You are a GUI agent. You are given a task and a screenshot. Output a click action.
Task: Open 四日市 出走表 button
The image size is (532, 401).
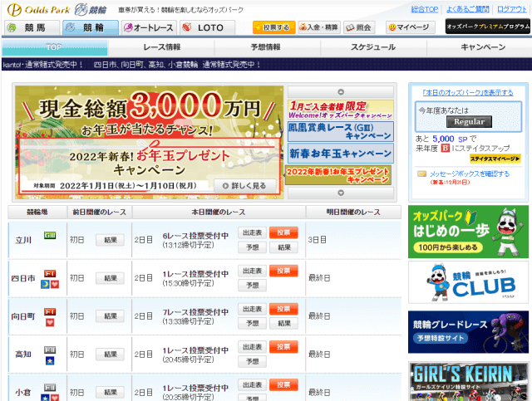(x=252, y=271)
